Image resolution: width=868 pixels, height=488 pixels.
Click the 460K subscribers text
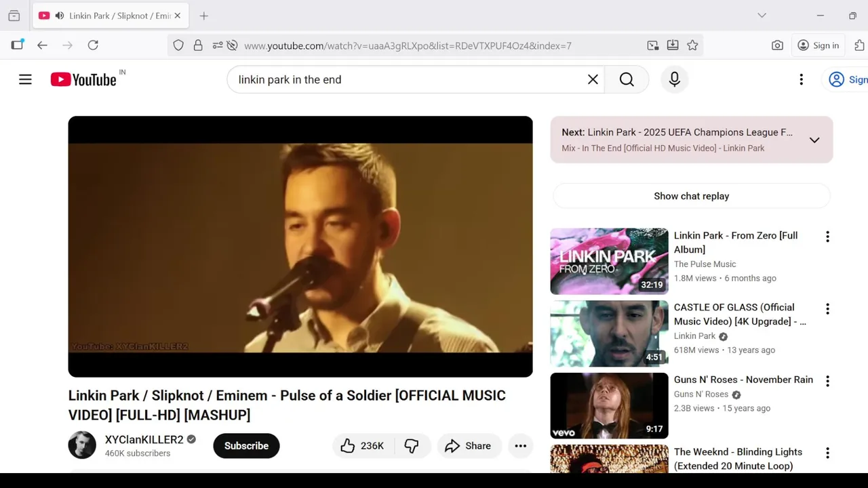tap(138, 453)
